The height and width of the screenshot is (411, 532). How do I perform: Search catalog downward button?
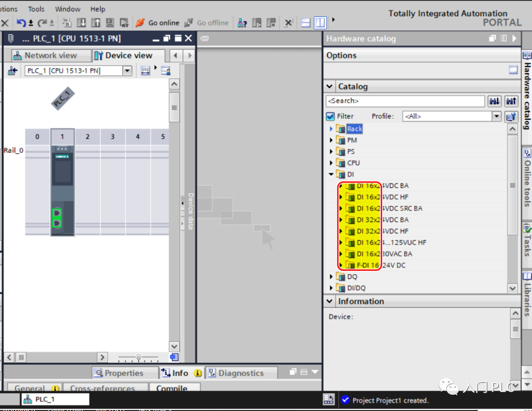click(495, 101)
